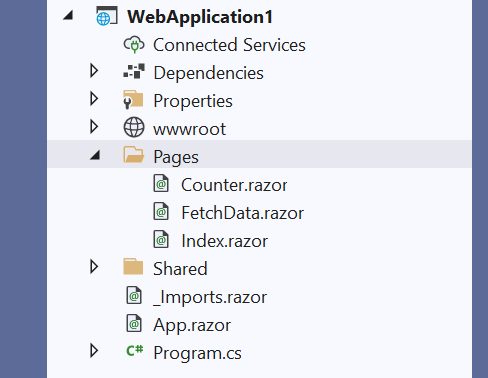Select the wwwroot label
Viewport: 488px width, 378px height.
[190, 130]
